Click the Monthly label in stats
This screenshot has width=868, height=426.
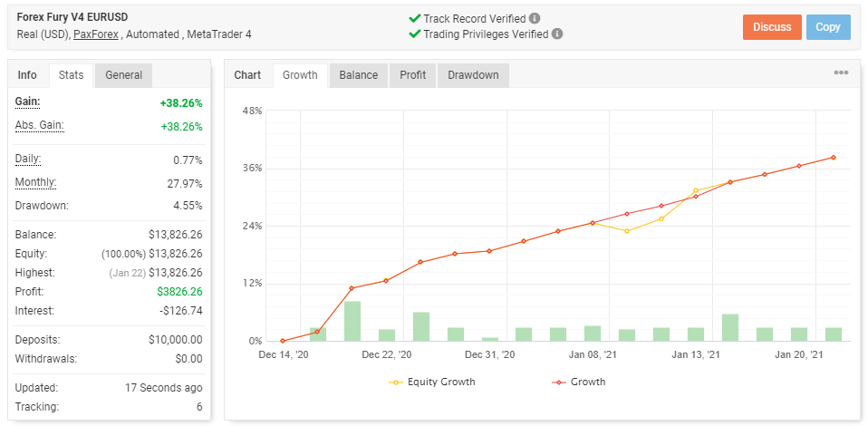point(35,182)
